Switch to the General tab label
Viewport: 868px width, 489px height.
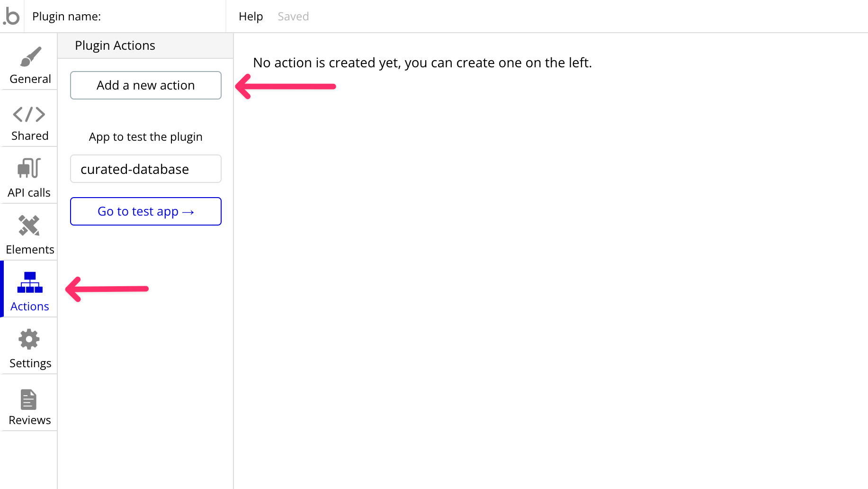coord(30,79)
